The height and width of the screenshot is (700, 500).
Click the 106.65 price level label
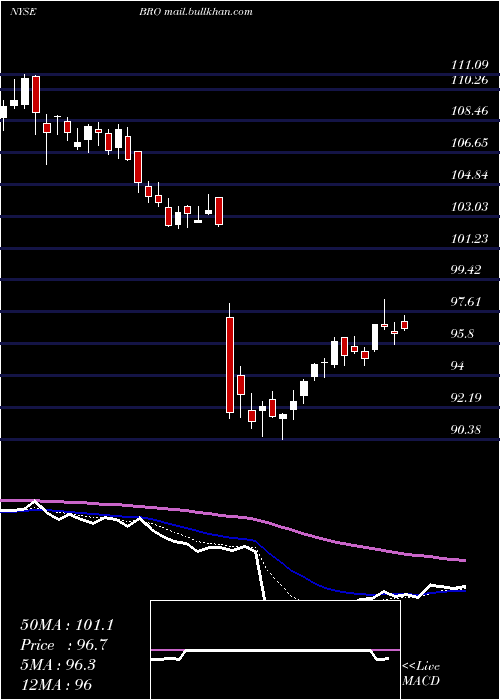469,143
